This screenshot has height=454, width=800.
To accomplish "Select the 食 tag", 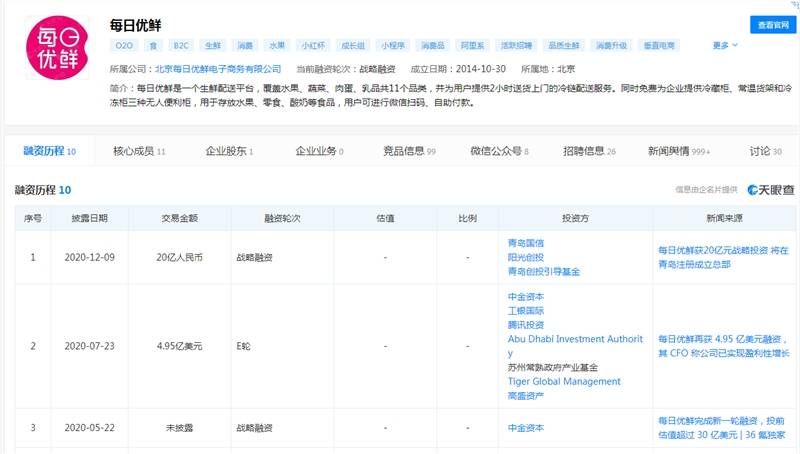I will coord(153,45).
